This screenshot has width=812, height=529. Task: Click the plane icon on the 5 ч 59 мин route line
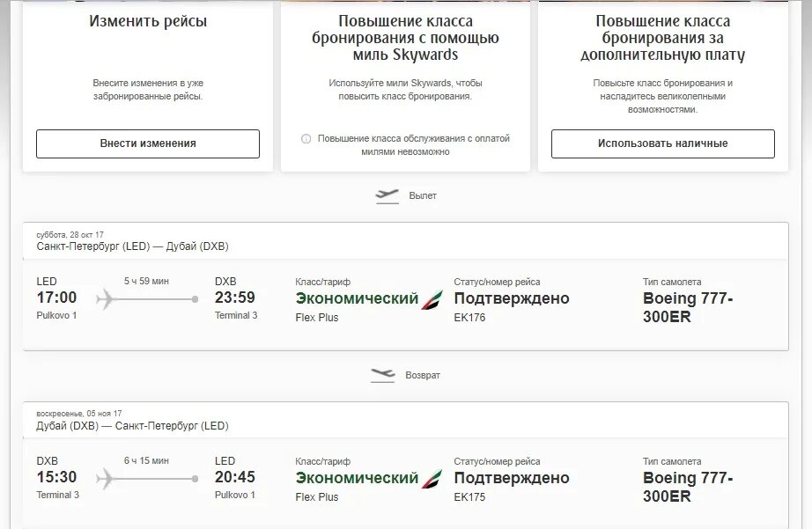(x=106, y=299)
